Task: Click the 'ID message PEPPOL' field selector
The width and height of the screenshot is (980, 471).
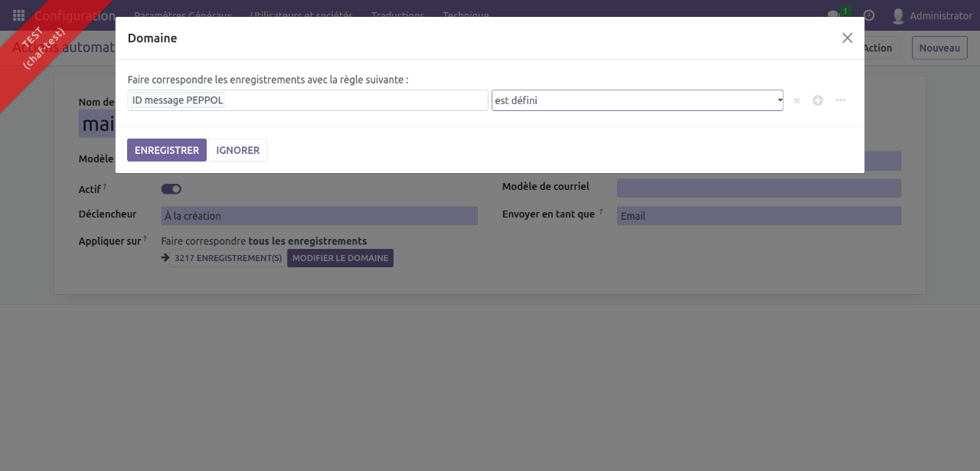Action: tap(307, 100)
